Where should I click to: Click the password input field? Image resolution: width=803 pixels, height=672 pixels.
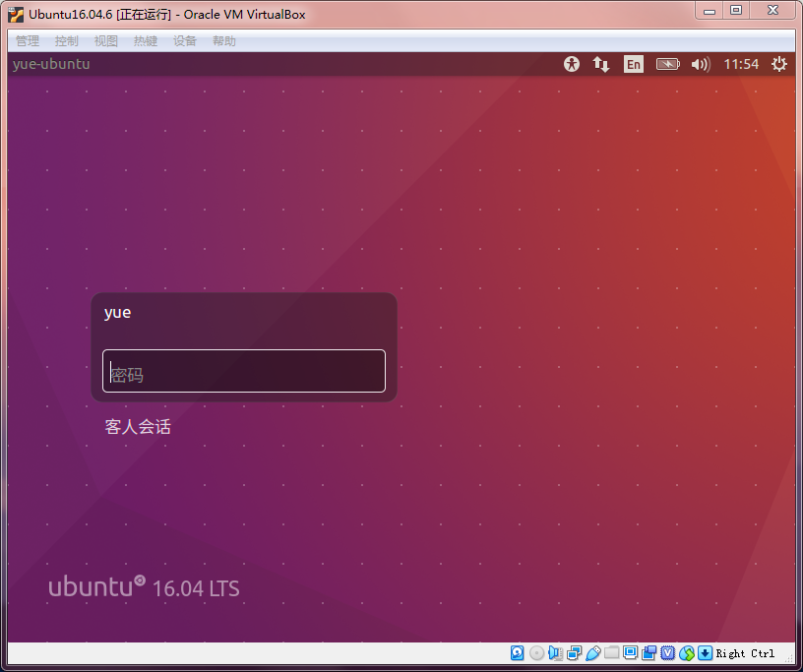[244, 371]
